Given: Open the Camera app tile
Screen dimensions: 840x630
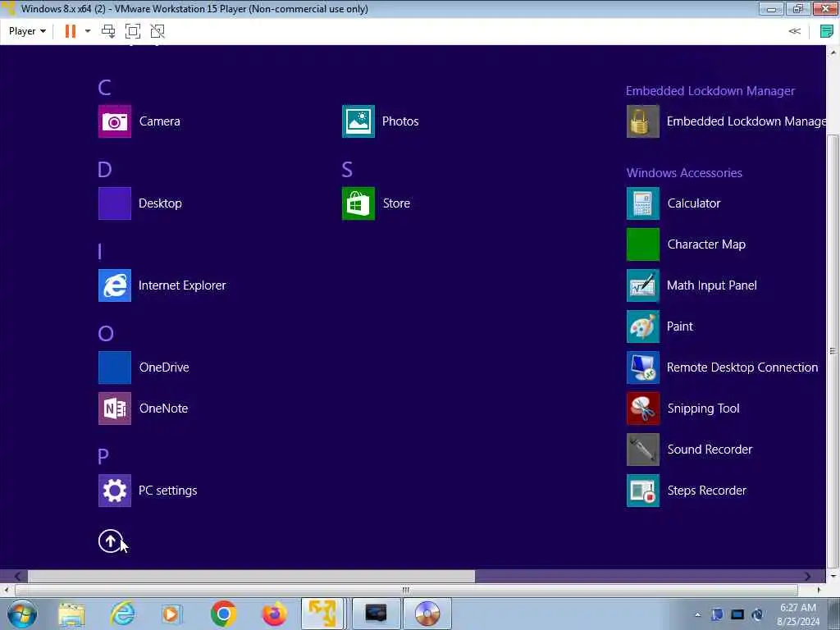Looking at the screenshot, I should (x=115, y=121).
